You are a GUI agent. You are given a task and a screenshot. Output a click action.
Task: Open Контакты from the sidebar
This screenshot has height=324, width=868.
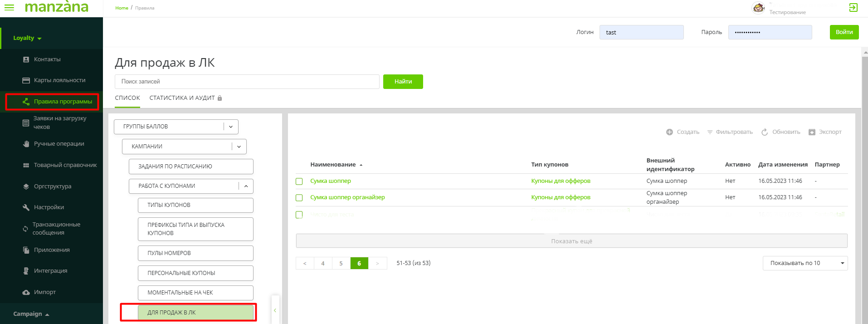[47, 59]
